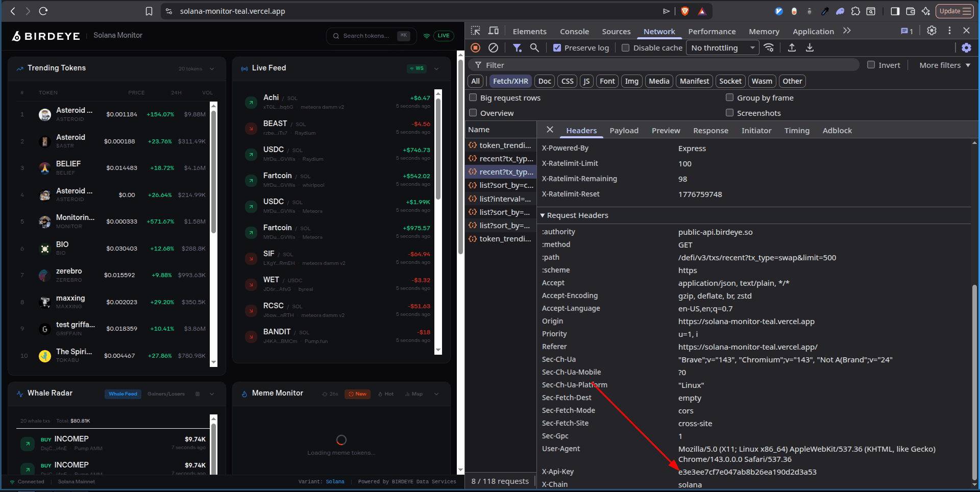The height and width of the screenshot is (492, 980).
Task: Click the Search tokens input field
Action: click(372, 36)
